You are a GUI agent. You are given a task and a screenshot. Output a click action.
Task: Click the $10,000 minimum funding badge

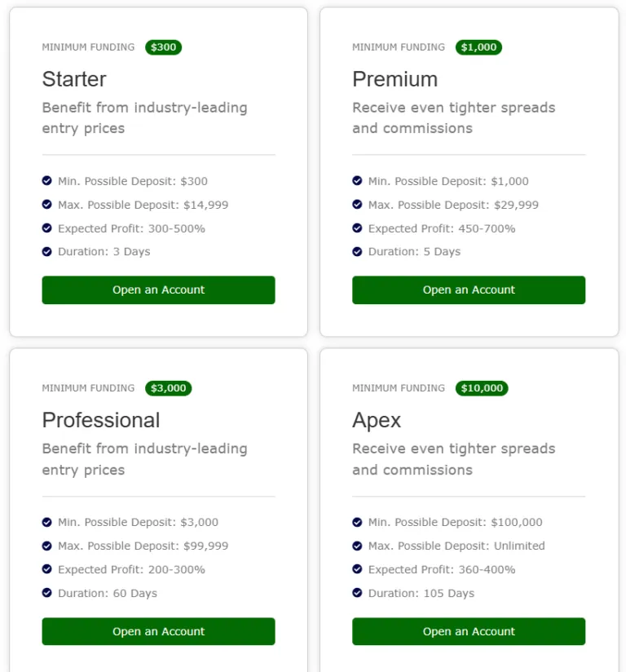pyautogui.click(x=482, y=388)
